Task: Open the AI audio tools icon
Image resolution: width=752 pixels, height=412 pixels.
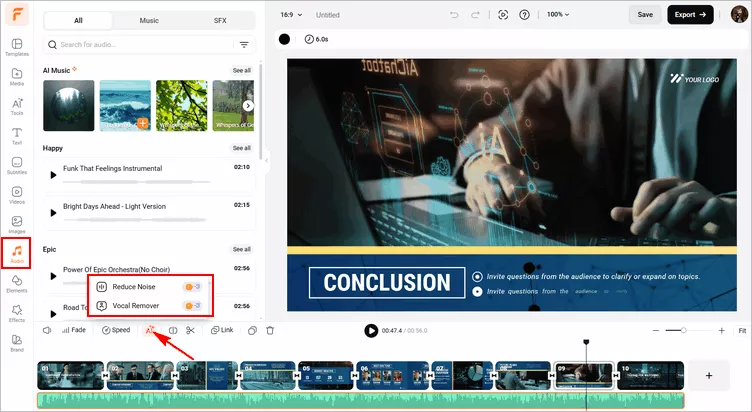Action: click(150, 330)
